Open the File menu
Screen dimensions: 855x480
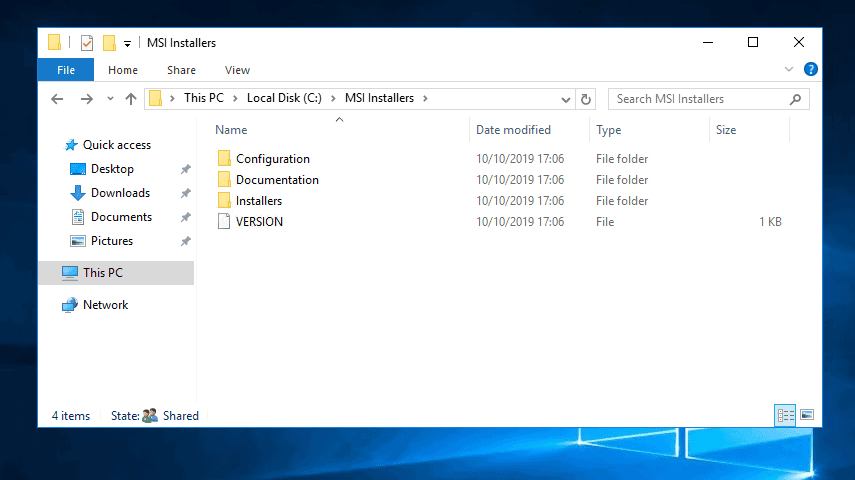pos(66,70)
